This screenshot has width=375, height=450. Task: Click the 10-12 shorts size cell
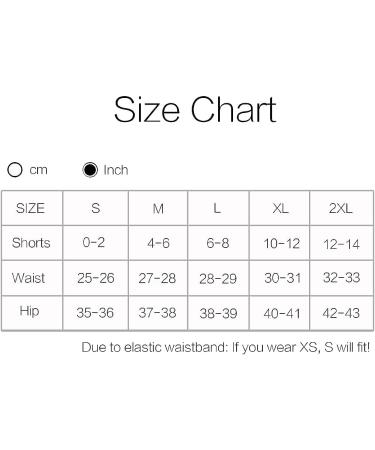click(280, 243)
